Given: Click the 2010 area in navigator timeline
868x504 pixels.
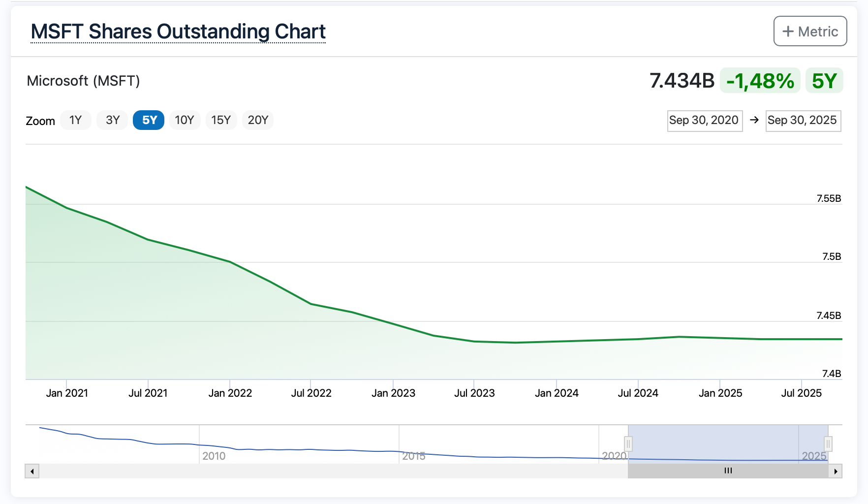Looking at the screenshot, I should click(x=214, y=456).
